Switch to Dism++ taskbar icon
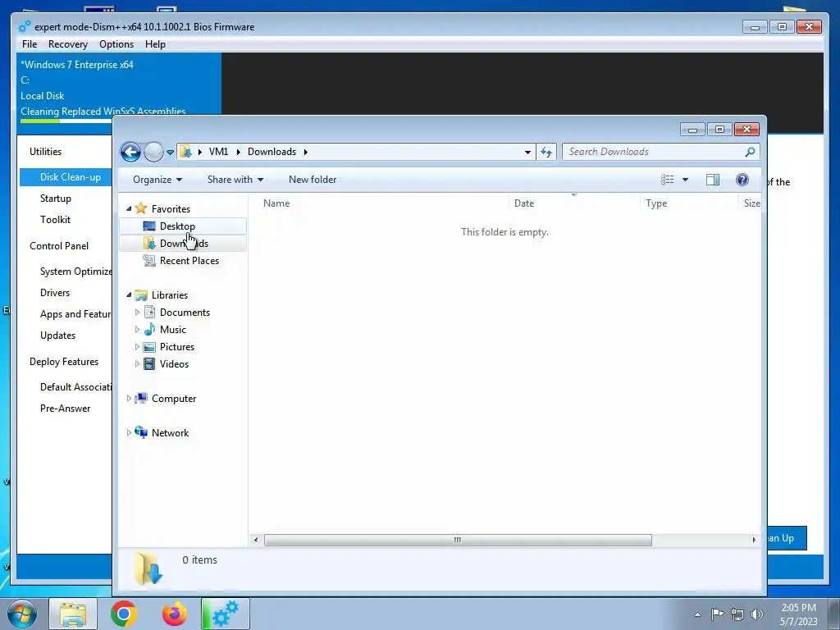 coord(226,614)
